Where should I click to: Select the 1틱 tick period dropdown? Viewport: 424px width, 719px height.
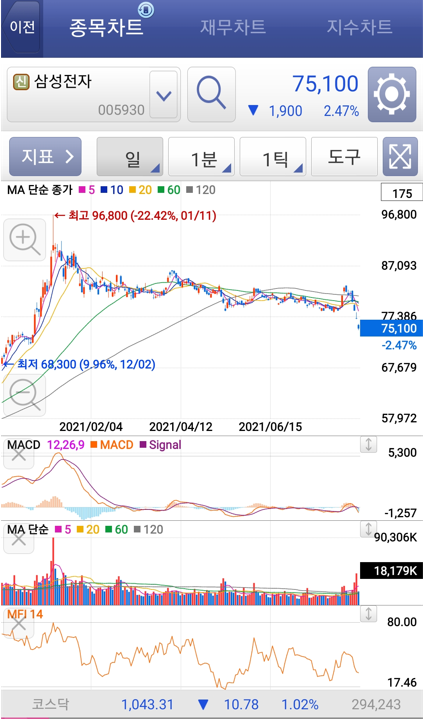click(273, 157)
